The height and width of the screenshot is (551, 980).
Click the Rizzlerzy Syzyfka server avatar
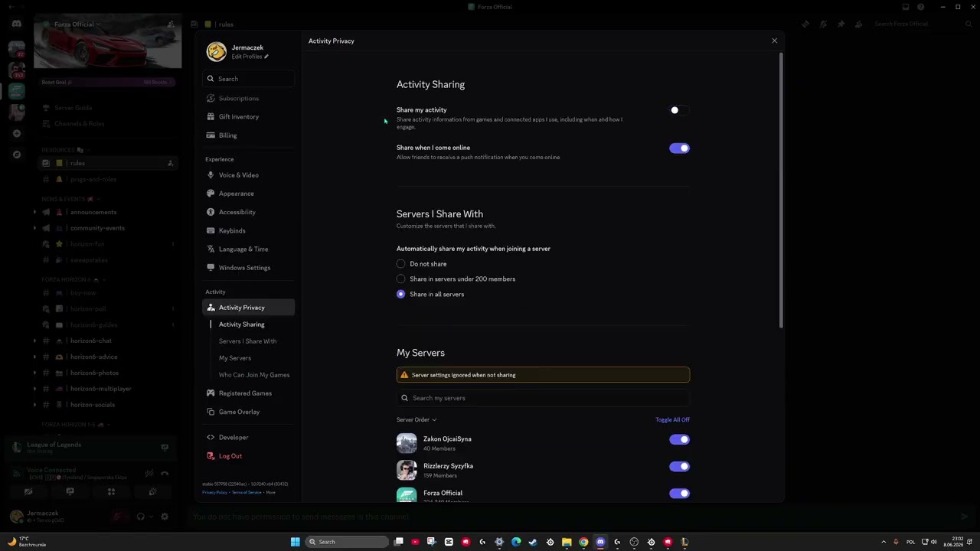click(407, 470)
